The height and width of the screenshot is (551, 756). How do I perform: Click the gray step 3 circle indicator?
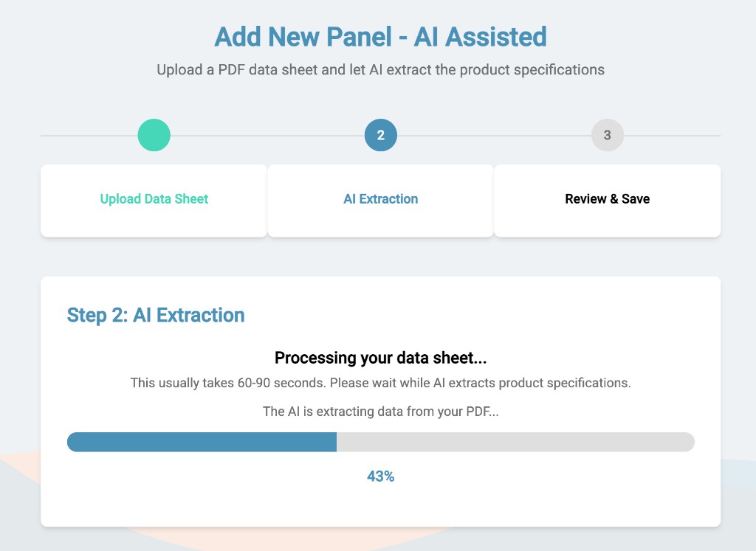(x=607, y=135)
